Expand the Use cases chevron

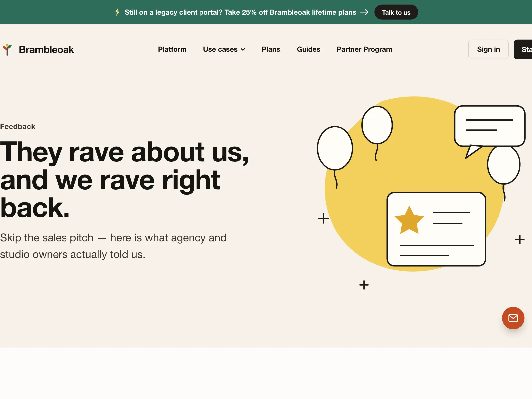click(x=243, y=50)
